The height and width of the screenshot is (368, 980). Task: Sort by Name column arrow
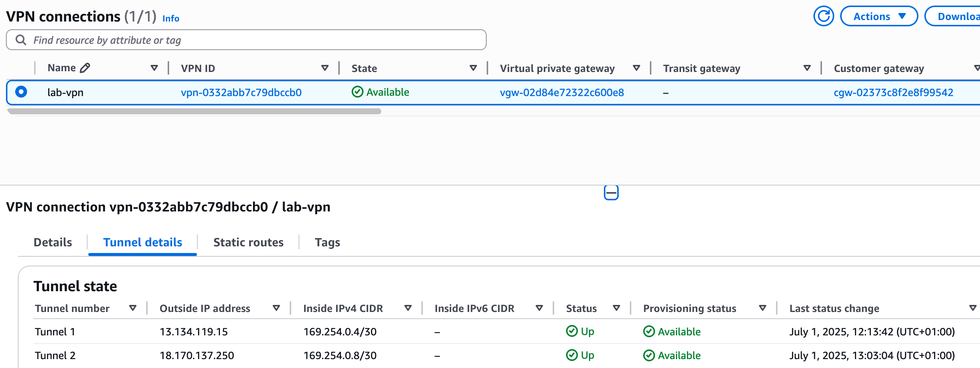[x=154, y=68]
